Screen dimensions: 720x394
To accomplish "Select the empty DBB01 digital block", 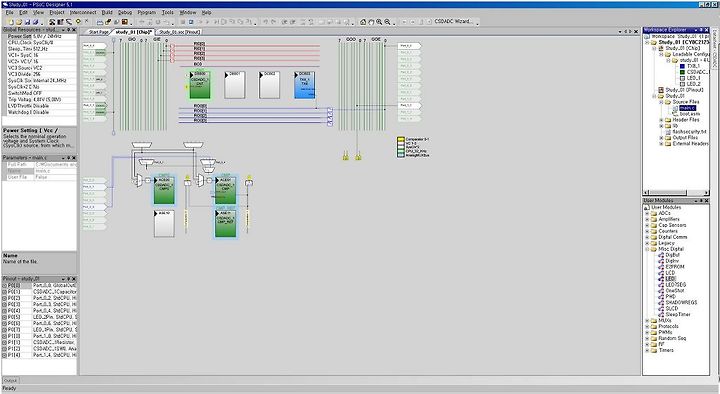I will pyautogui.click(x=235, y=85).
